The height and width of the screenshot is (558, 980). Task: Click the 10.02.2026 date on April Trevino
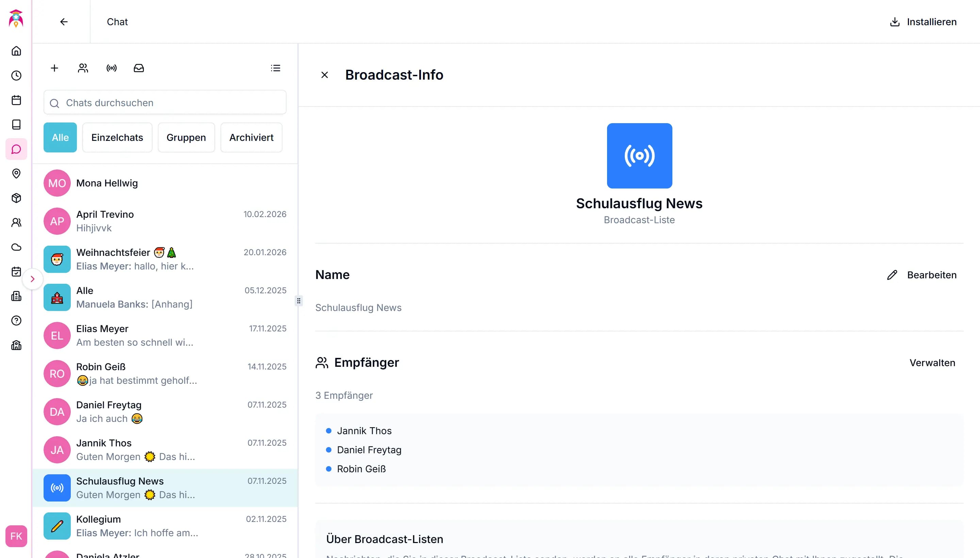pos(265,214)
